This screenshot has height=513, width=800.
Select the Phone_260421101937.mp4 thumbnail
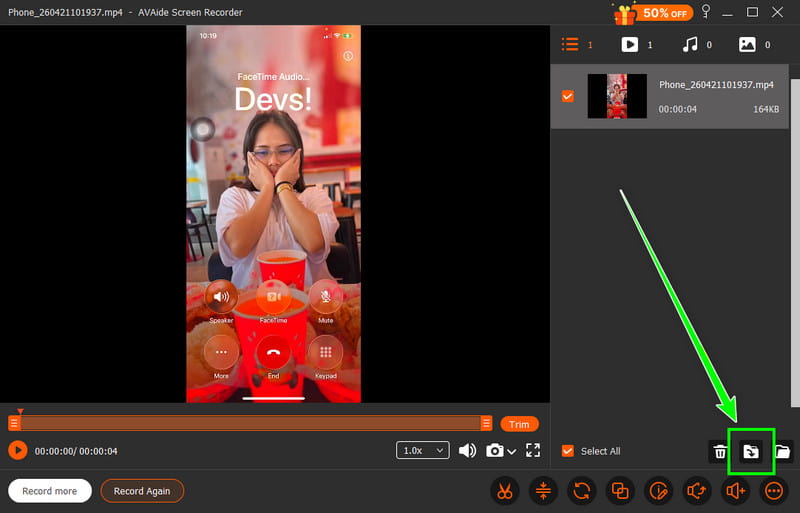(617, 96)
